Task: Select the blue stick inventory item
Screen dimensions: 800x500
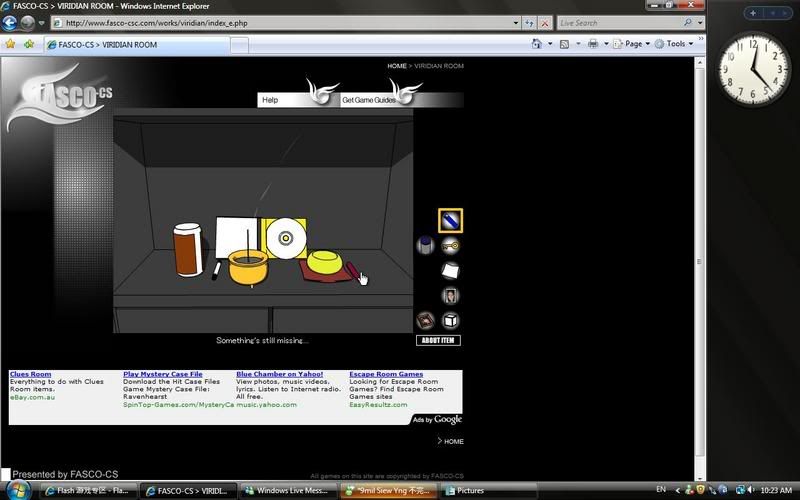Action: tap(450, 220)
